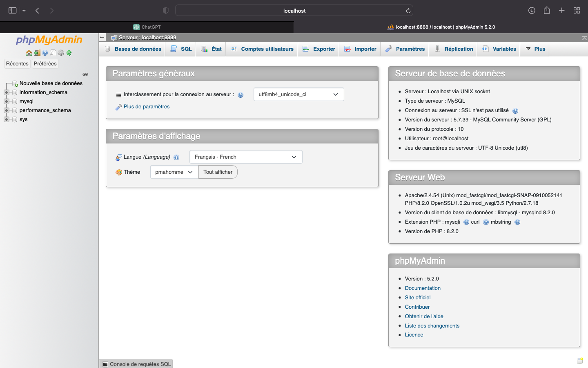The height and width of the screenshot is (368, 588).
Task: Switch to the ChatGPT browser tab
Action: [x=147, y=27]
